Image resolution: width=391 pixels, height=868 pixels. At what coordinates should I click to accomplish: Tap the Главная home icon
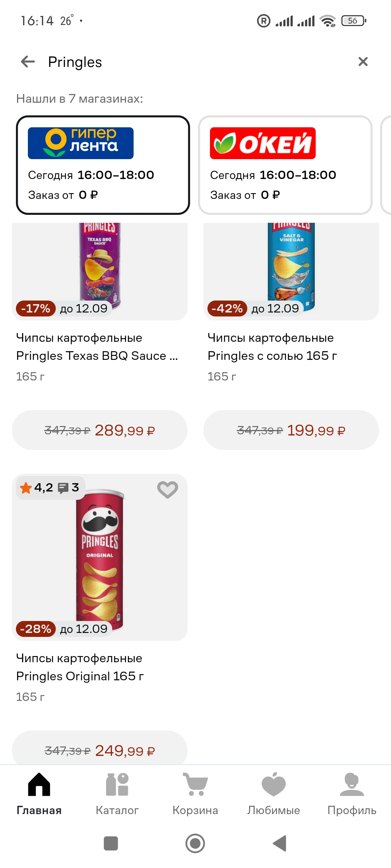tap(39, 794)
